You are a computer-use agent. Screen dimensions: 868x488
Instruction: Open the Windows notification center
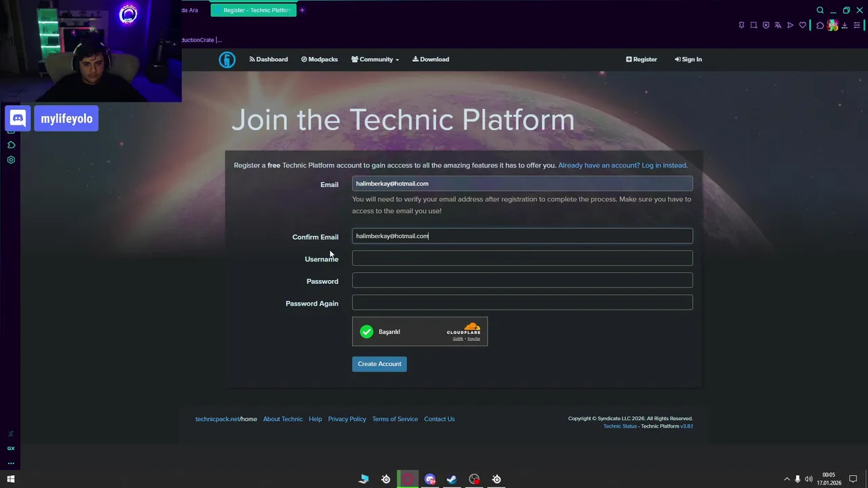853,479
